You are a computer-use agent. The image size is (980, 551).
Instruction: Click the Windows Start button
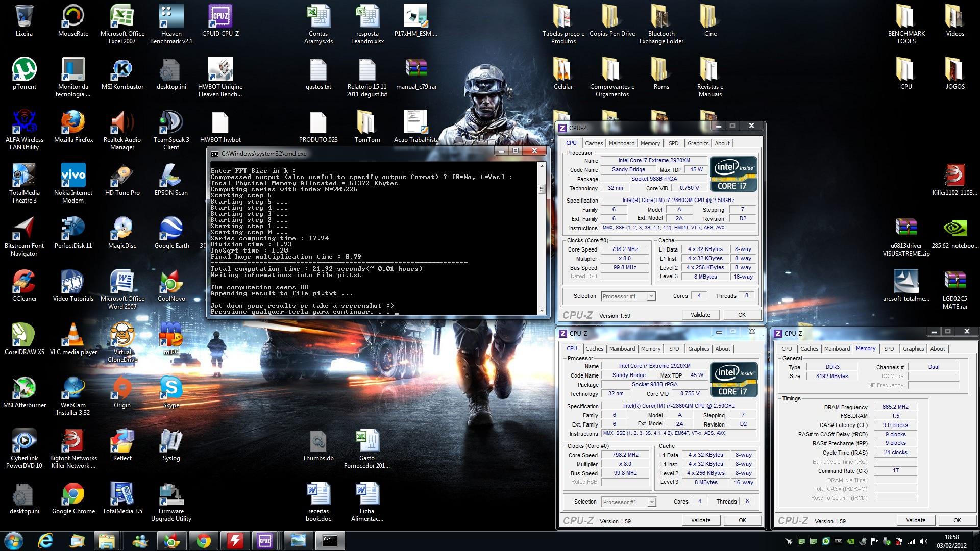(13, 541)
